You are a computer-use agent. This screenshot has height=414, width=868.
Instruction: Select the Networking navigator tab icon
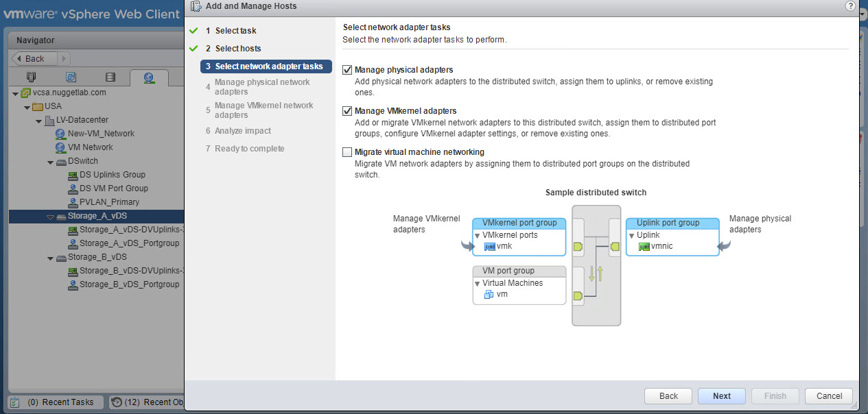(x=149, y=77)
